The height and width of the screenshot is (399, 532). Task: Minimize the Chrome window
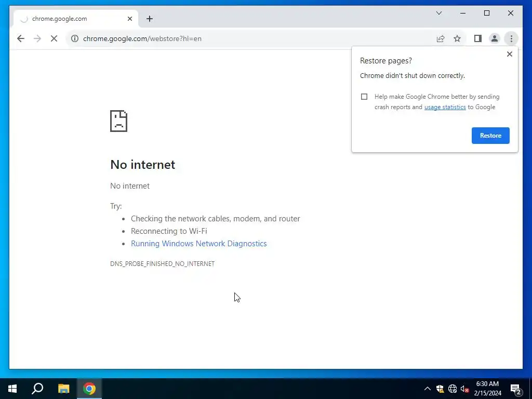click(x=463, y=13)
